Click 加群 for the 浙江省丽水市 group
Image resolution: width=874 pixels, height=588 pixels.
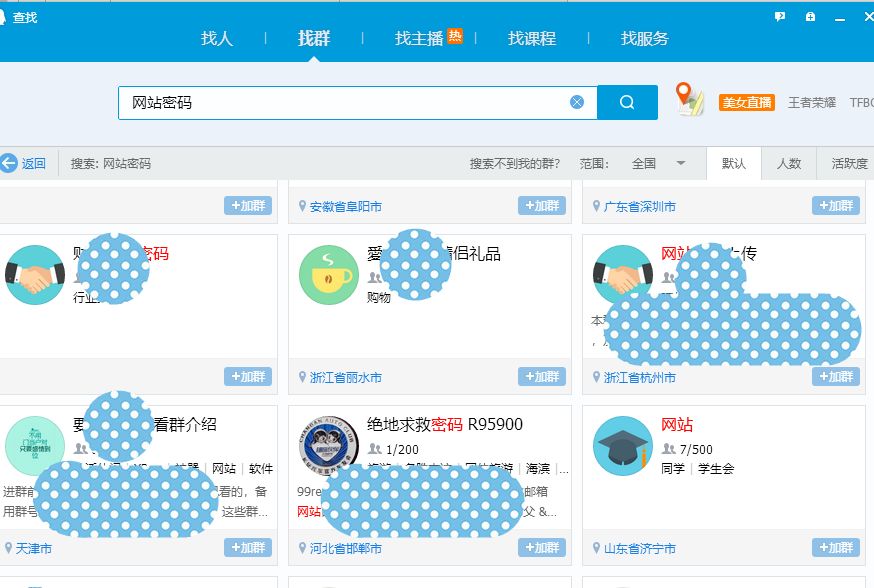click(x=541, y=377)
